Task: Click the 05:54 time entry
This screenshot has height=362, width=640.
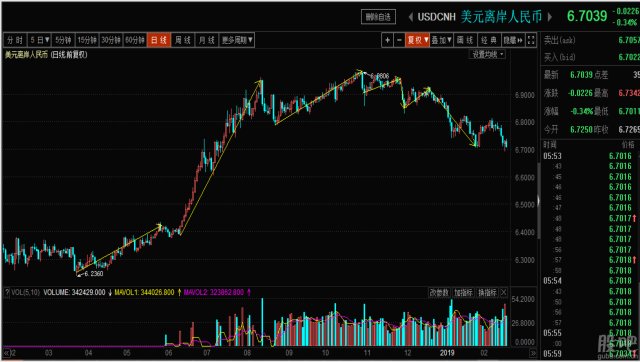Action: pyautogui.click(x=552, y=281)
